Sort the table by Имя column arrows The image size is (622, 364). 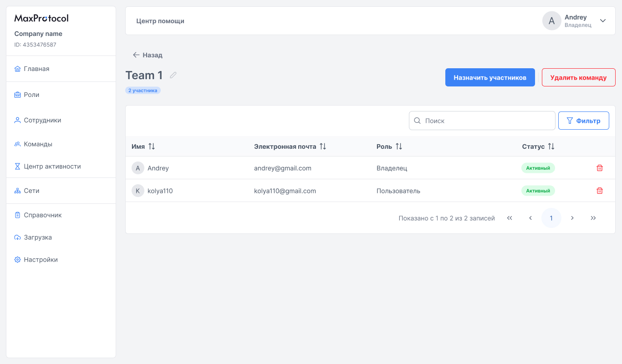click(x=152, y=147)
